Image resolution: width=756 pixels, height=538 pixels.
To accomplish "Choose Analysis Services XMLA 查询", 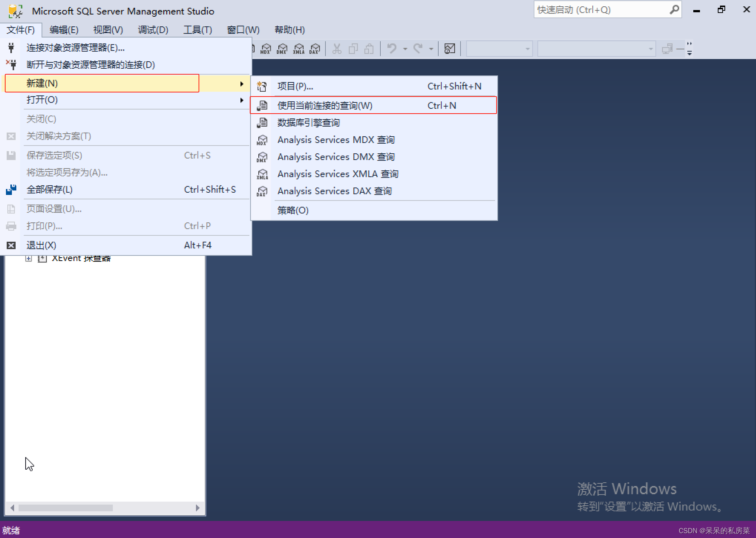I will click(374, 174).
